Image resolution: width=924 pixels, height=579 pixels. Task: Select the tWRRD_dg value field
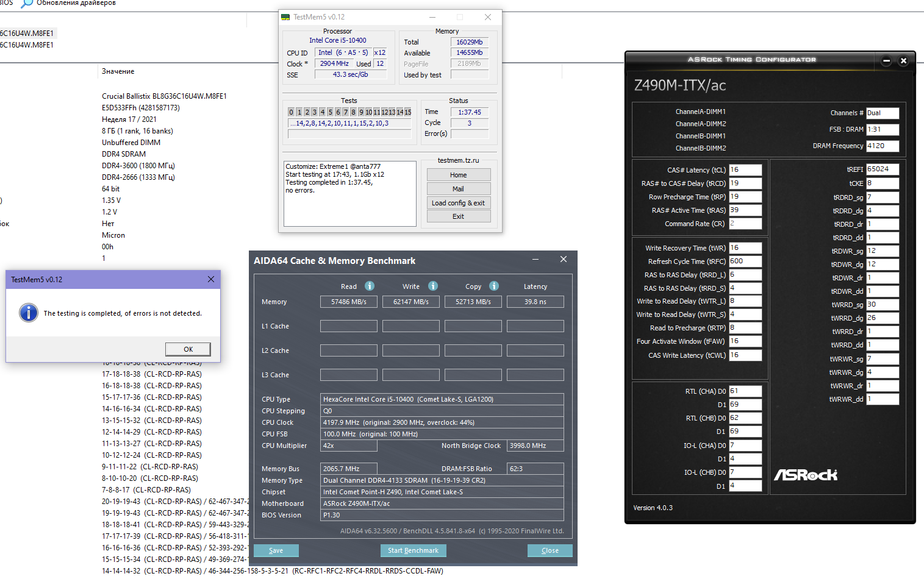click(x=883, y=318)
